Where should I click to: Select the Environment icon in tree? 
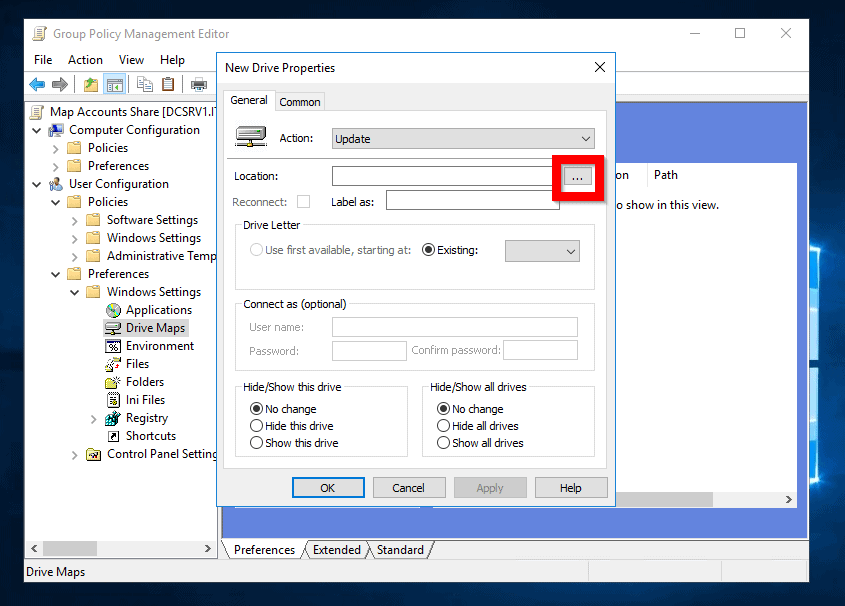coord(114,346)
